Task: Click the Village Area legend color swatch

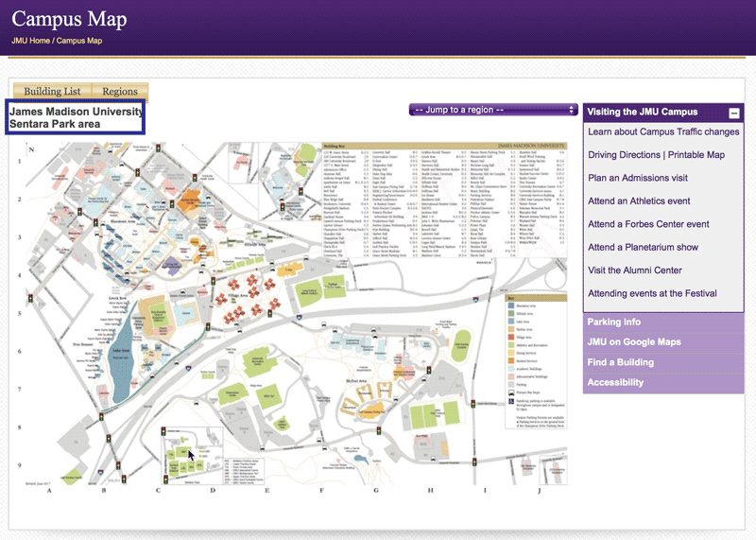Action: click(x=511, y=338)
